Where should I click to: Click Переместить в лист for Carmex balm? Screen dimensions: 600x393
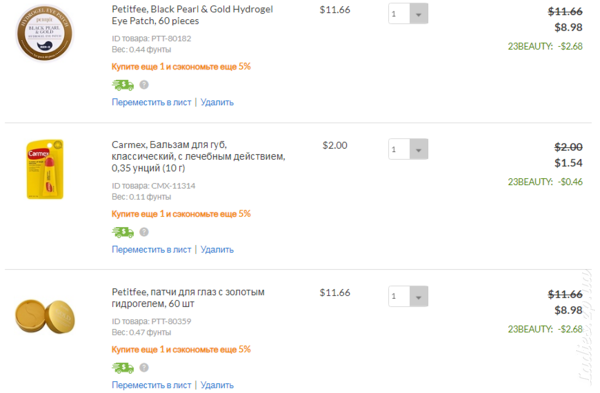click(x=151, y=249)
